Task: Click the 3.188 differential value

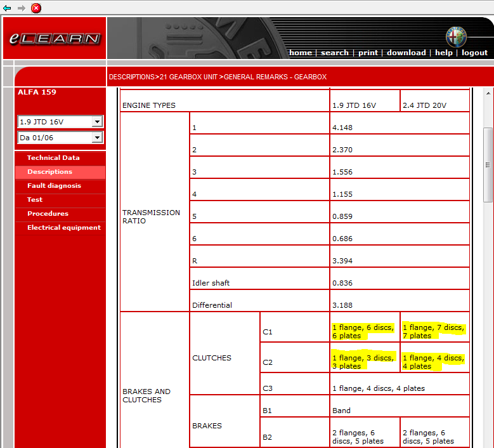Action: coord(342,305)
